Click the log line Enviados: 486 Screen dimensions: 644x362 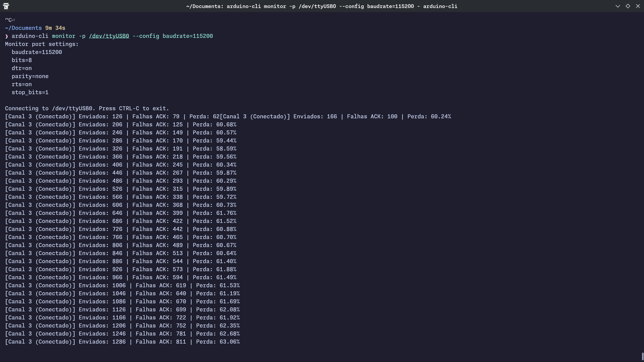(x=121, y=181)
